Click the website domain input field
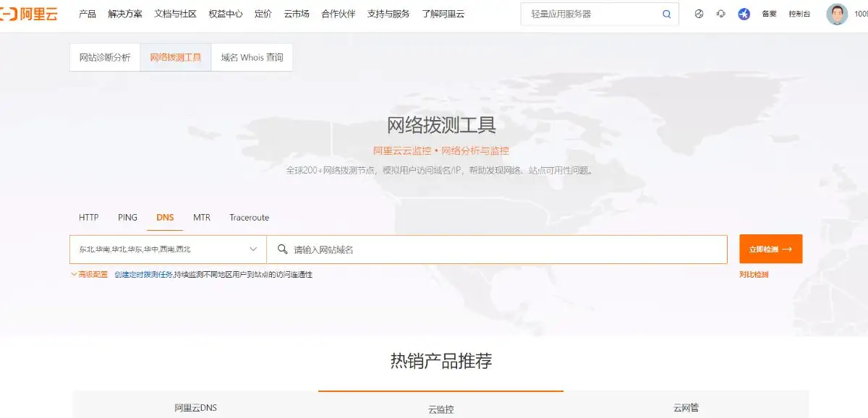The width and height of the screenshot is (868, 418). [x=470, y=249]
